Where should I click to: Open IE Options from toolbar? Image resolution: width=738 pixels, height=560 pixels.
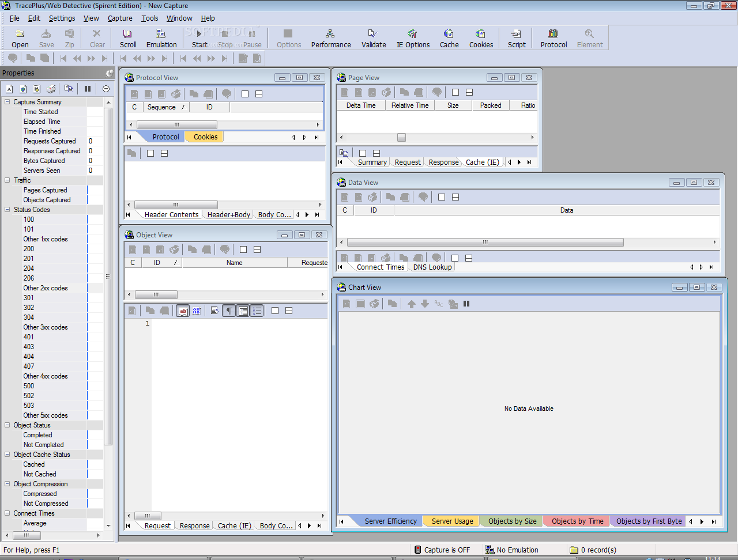tap(413, 39)
